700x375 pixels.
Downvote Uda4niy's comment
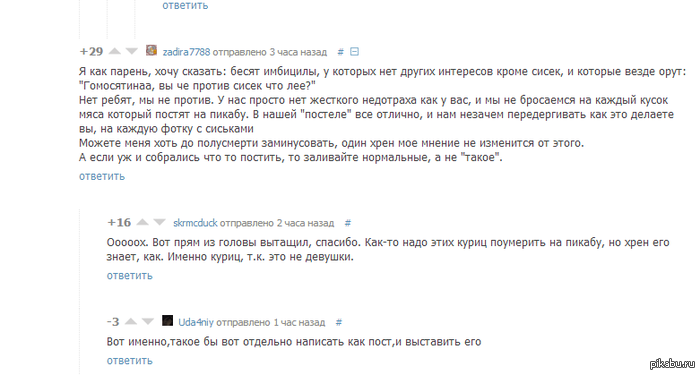click(x=148, y=321)
